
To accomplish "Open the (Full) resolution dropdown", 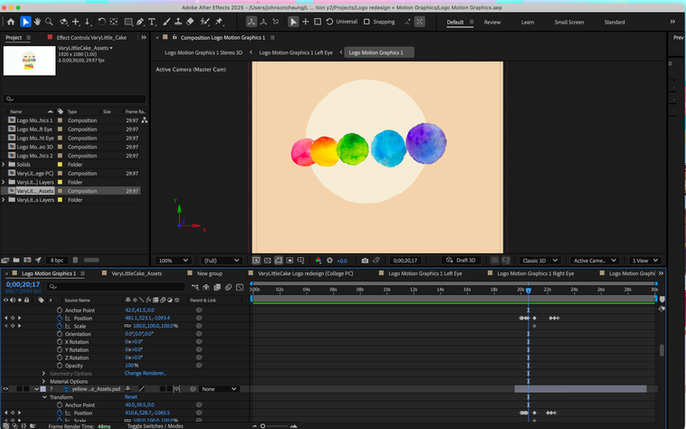I will [x=222, y=261].
